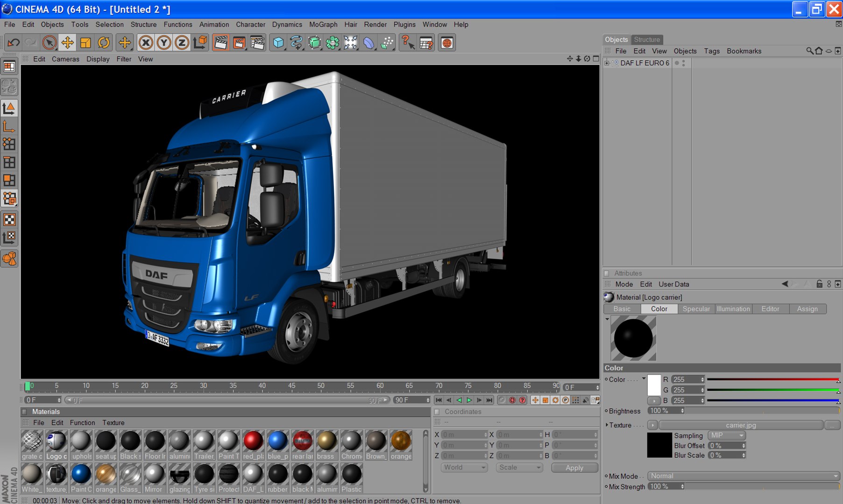Click the texture browse ellipsis button
Screen dimensions: 843x504
click(832, 425)
